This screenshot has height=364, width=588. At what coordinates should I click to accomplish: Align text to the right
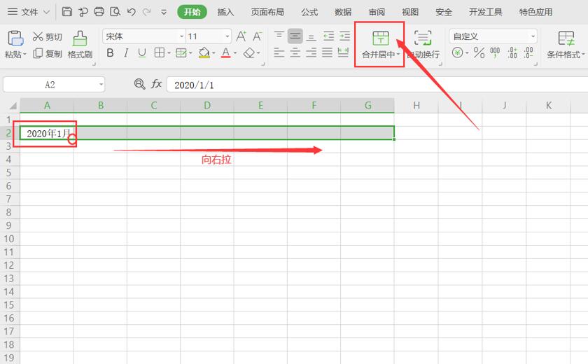311,52
